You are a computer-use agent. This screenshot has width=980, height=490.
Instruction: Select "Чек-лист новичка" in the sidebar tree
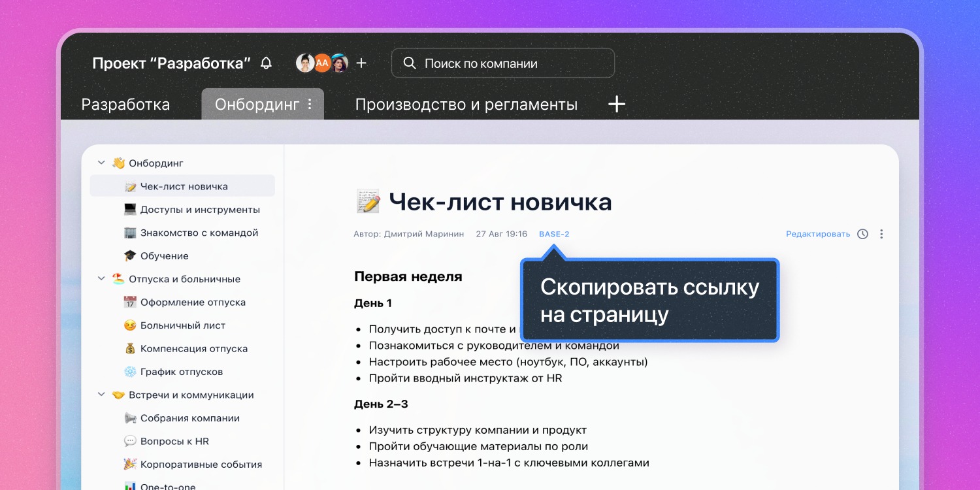pos(182,186)
